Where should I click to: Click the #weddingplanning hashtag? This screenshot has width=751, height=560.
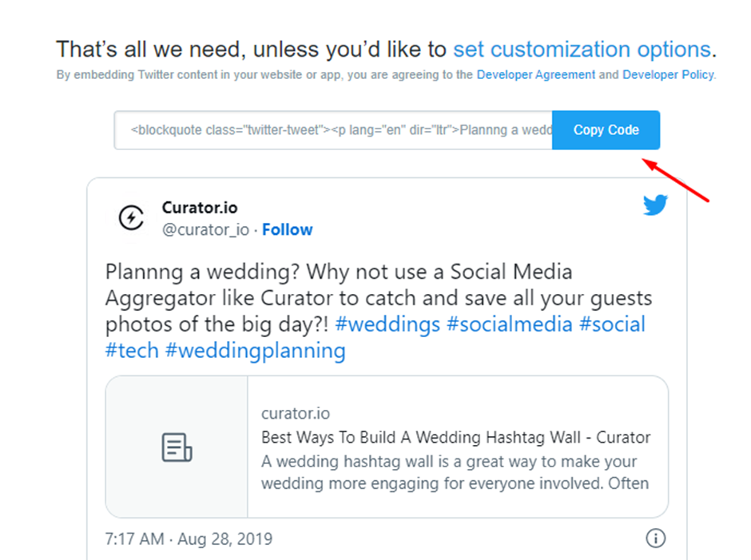coord(255,351)
